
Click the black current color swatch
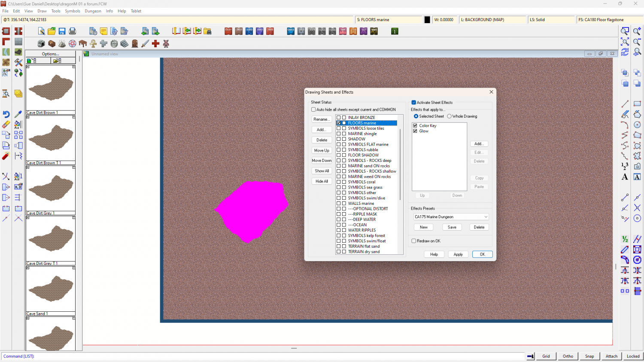pyautogui.click(x=427, y=20)
